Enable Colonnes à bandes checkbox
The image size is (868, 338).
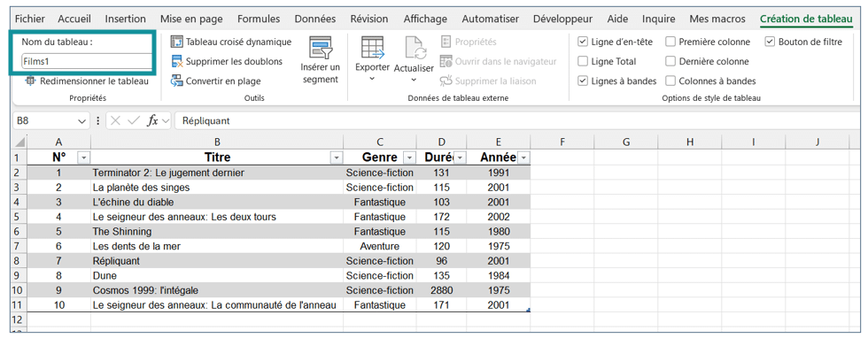670,81
